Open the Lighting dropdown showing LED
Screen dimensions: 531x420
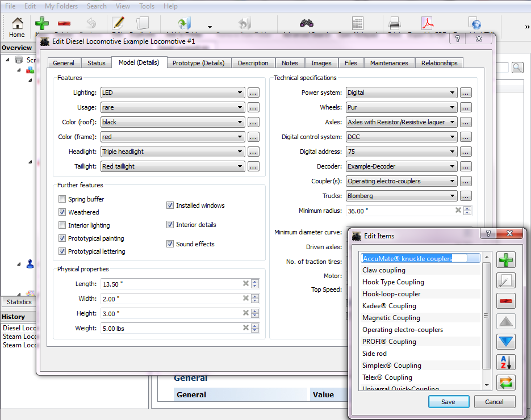coord(173,93)
